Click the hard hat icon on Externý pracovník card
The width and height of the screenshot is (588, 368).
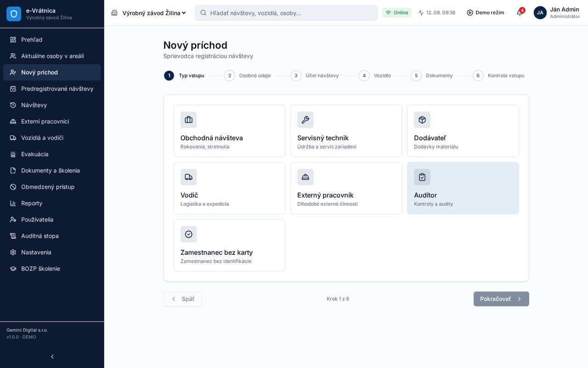(305, 177)
